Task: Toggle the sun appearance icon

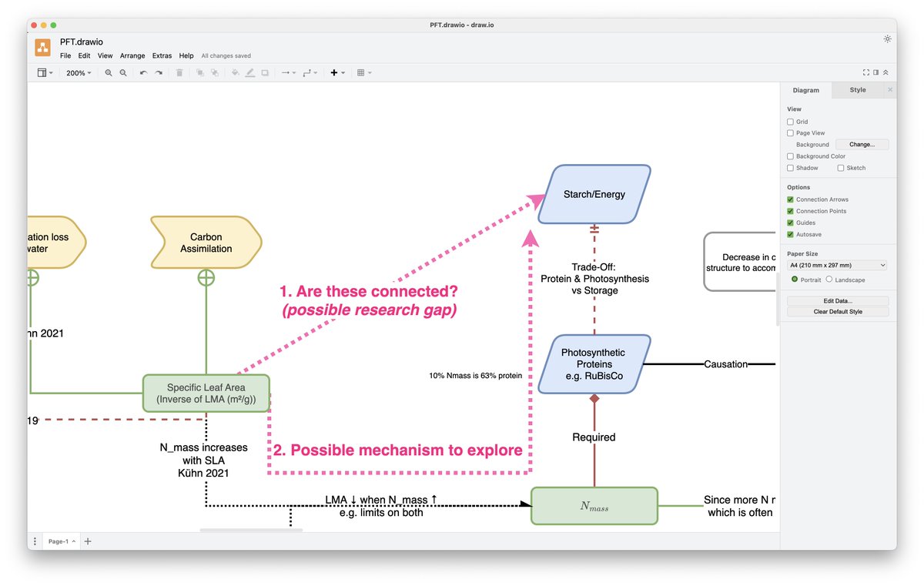Action: (x=888, y=39)
